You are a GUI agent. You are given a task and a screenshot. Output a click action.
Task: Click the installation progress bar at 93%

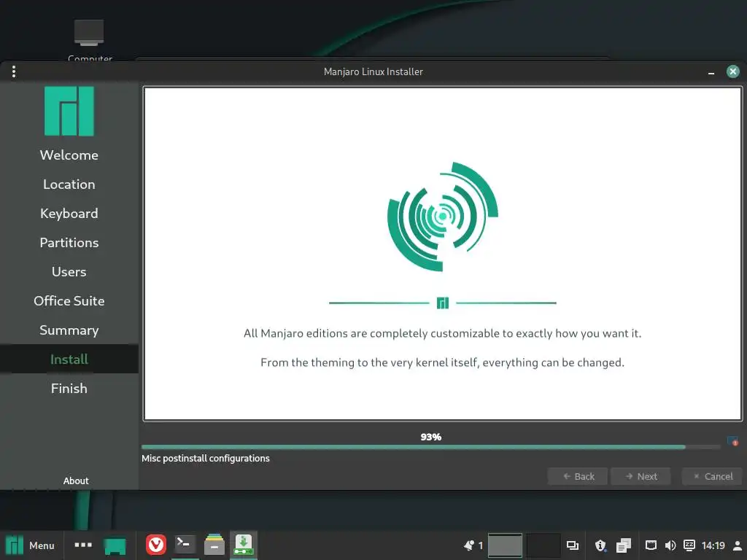pos(430,447)
